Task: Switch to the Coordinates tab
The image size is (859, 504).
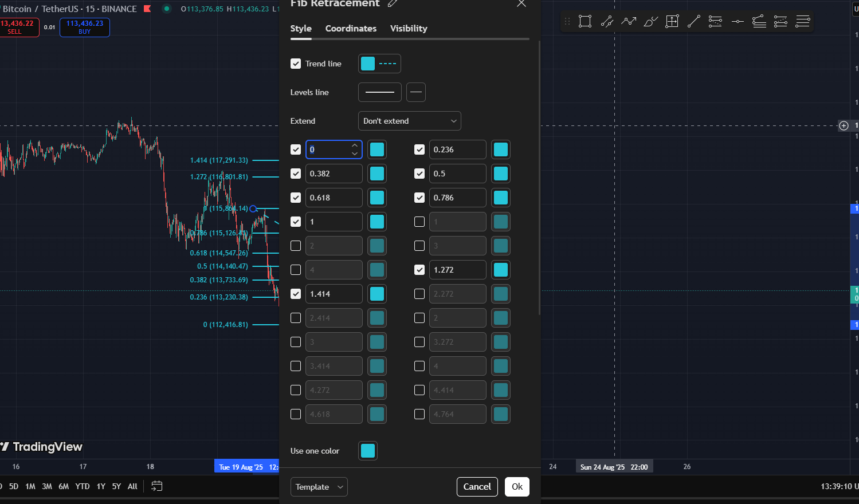Action: tap(351, 29)
